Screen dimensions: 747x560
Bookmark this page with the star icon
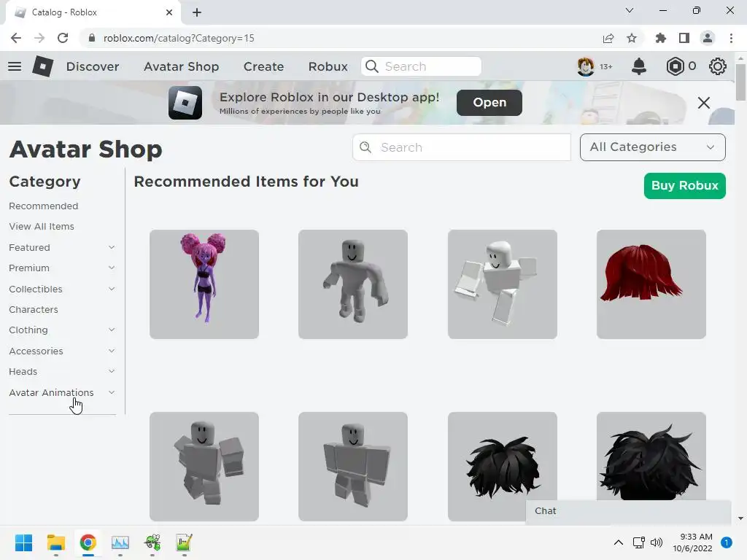[632, 38]
